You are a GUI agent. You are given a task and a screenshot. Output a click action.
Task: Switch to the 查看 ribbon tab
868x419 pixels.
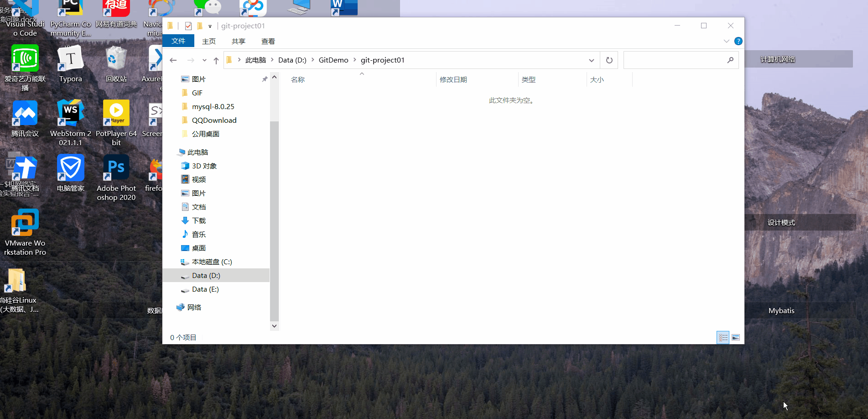[x=268, y=41]
